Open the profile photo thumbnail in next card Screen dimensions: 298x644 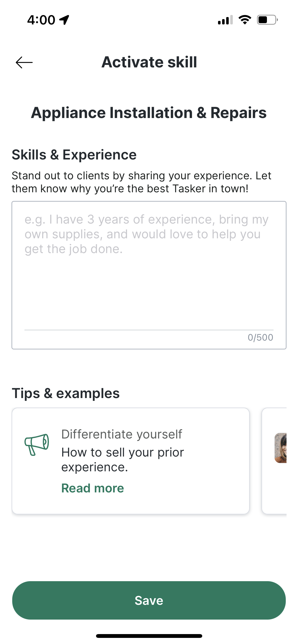281,448
